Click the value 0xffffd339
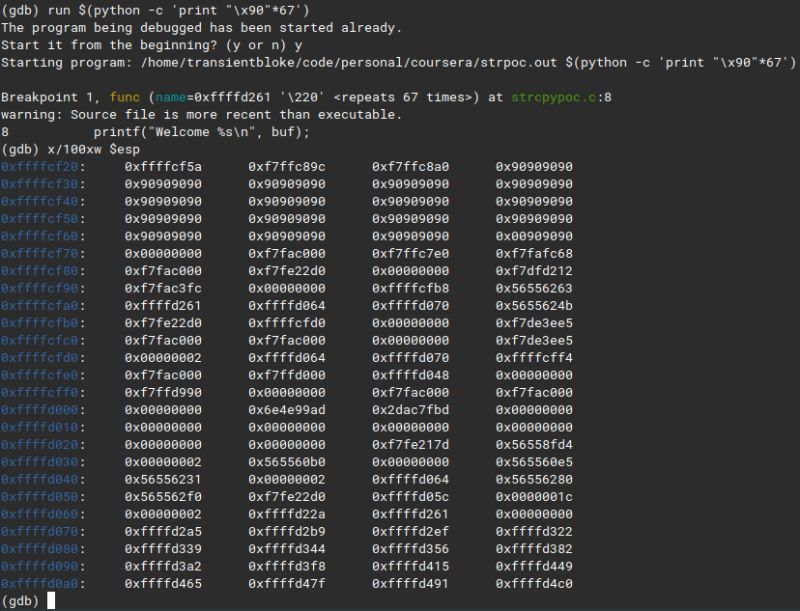The image size is (800, 611). click(x=163, y=549)
